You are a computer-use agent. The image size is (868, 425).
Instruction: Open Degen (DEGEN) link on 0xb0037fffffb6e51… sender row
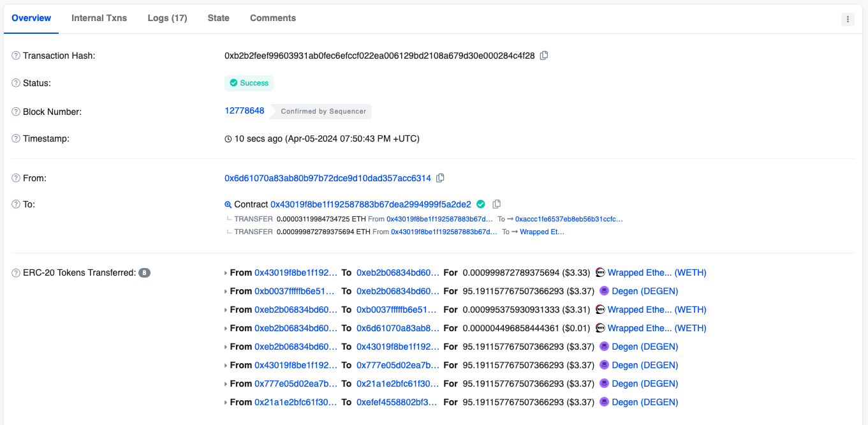point(645,291)
